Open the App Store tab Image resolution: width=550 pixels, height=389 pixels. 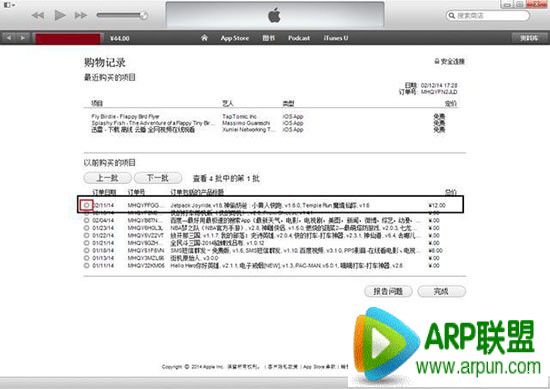pos(235,38)
